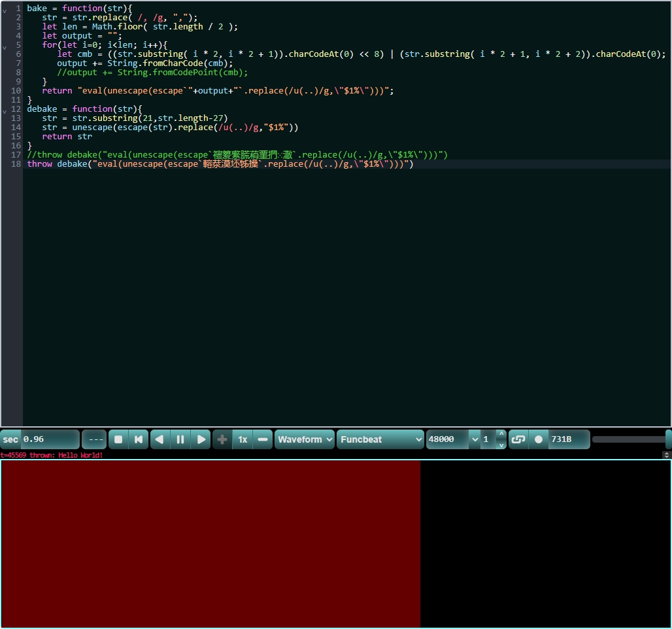Pause the playback
The image size is (672, 629).
click(180, 439)
